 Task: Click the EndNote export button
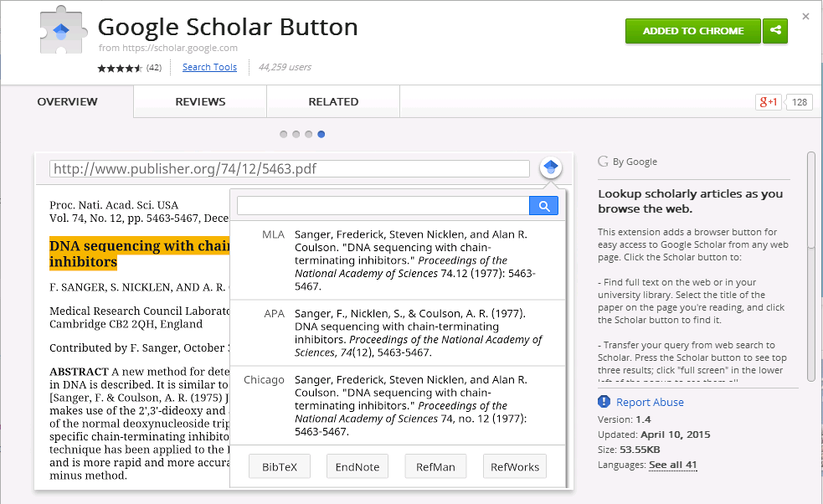click(357, 466)
